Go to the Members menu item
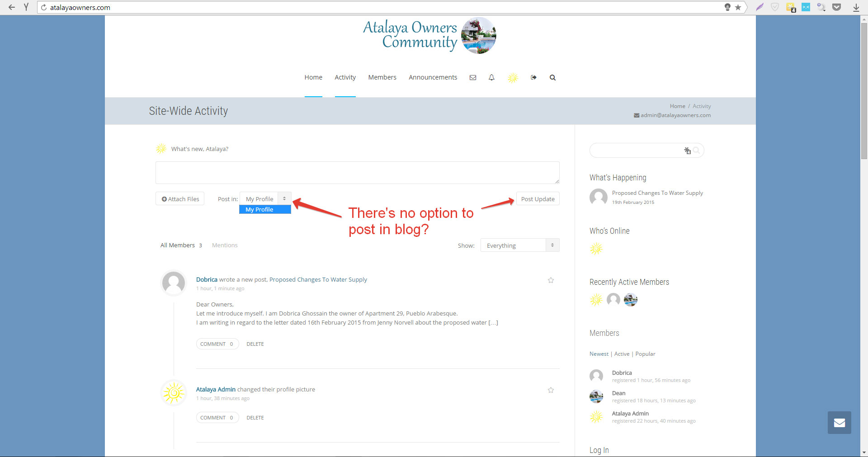 coord(382,77)
